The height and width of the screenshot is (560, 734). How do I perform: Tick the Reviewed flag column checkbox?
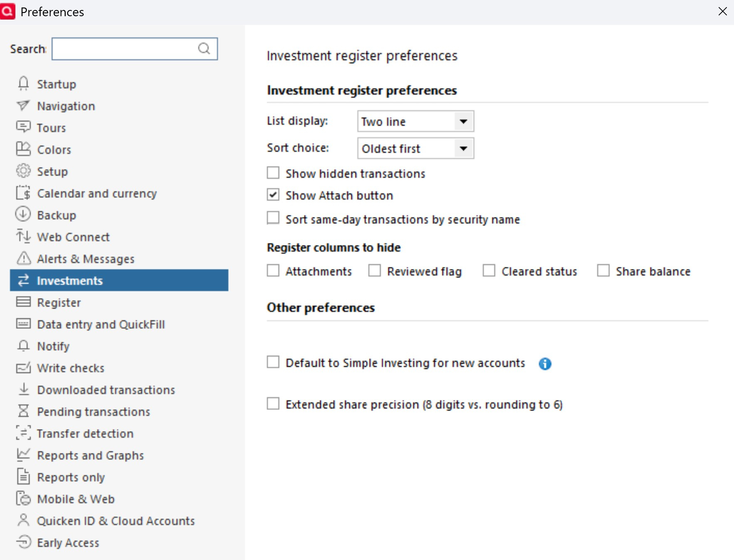pyautogui.click(x=375, y=271)
